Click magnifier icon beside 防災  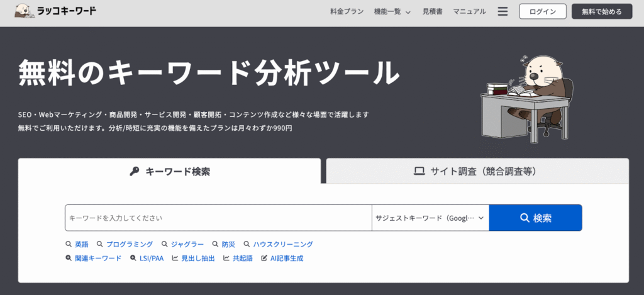tap(215, 244)
